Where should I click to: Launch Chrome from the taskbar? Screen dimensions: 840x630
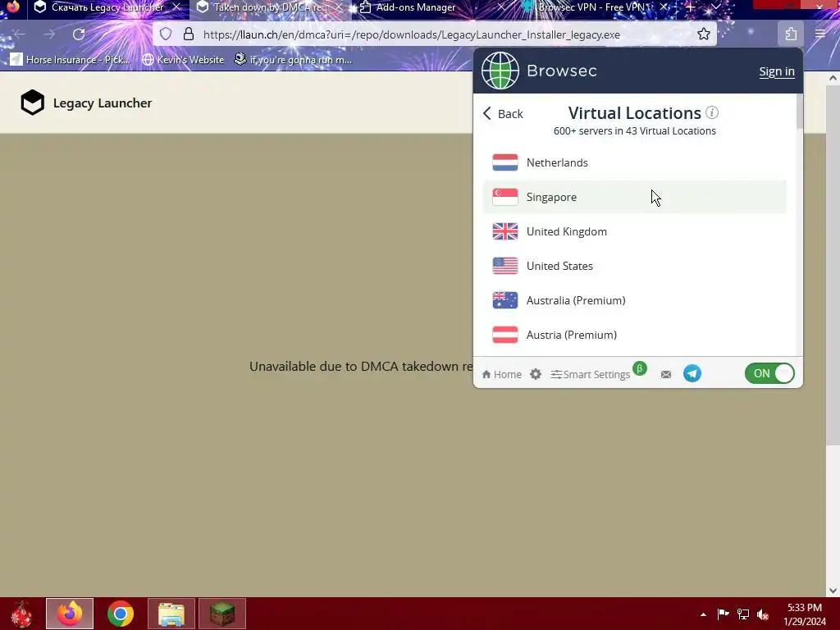tap(121, 614)
